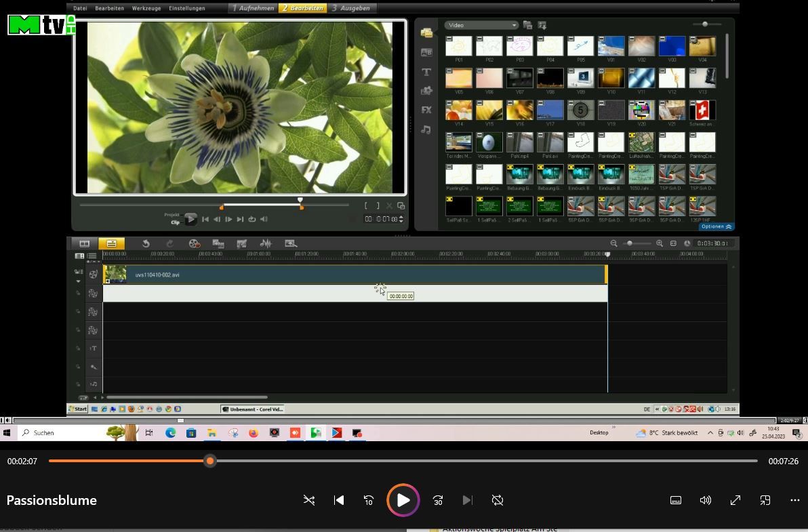The width and height of the screenshot is (808, 532).
Task: Open the media player more options menu
Action: pos(794,500)
